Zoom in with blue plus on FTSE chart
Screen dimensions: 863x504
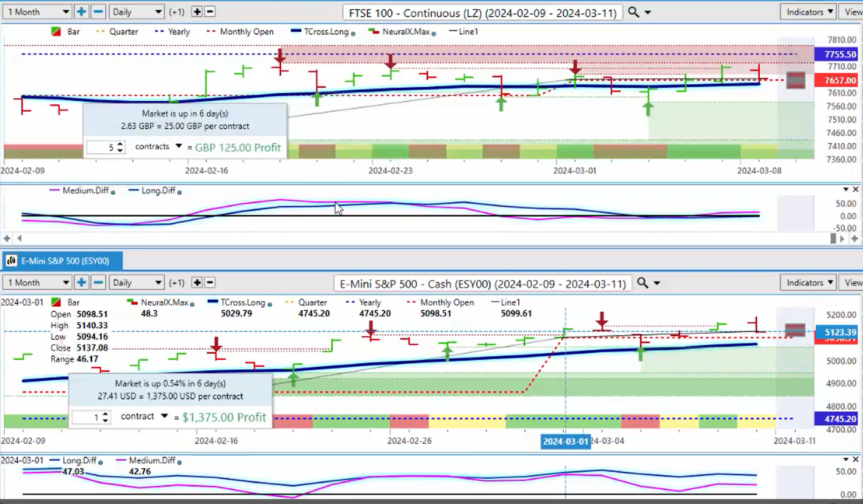click(82, 12)
